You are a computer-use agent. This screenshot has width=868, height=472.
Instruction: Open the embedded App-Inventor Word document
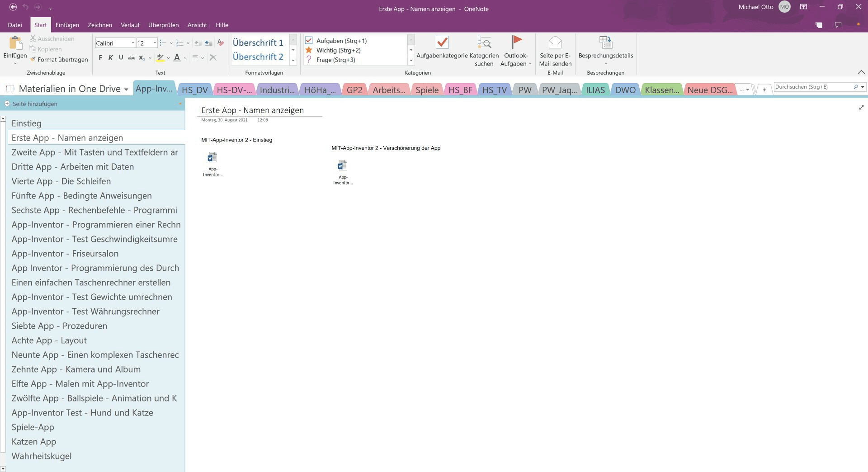pyautogui.click(x=212, y=158)
